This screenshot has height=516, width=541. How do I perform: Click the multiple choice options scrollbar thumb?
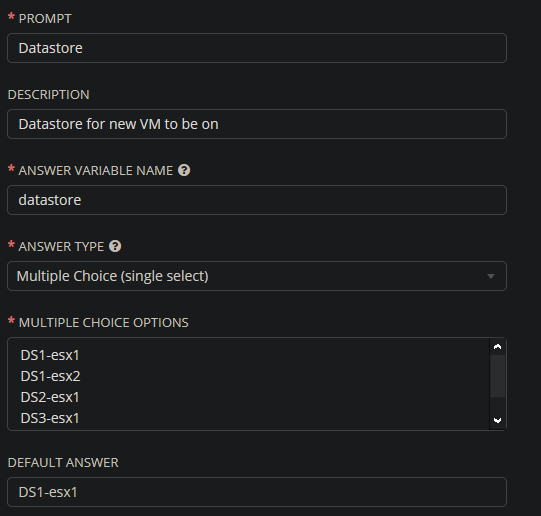coord(497,376)
